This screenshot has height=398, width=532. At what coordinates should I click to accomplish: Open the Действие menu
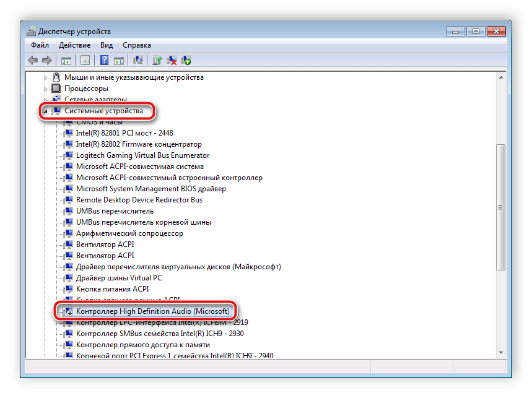(x=74, y=45)
